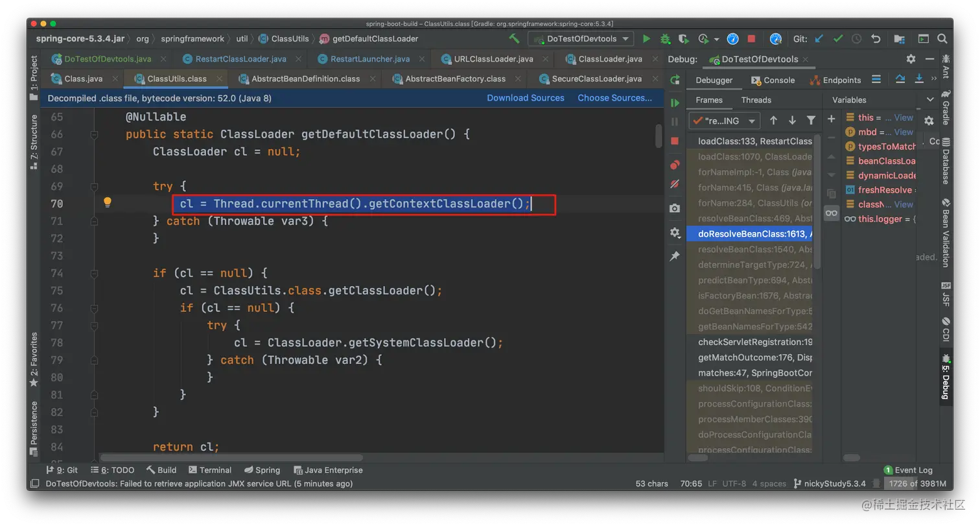The height and width of the screenshot is (526, 980).
Task: Pin the debug tab with pin icon
Action: pyautogui.click(x=675, y=256)
